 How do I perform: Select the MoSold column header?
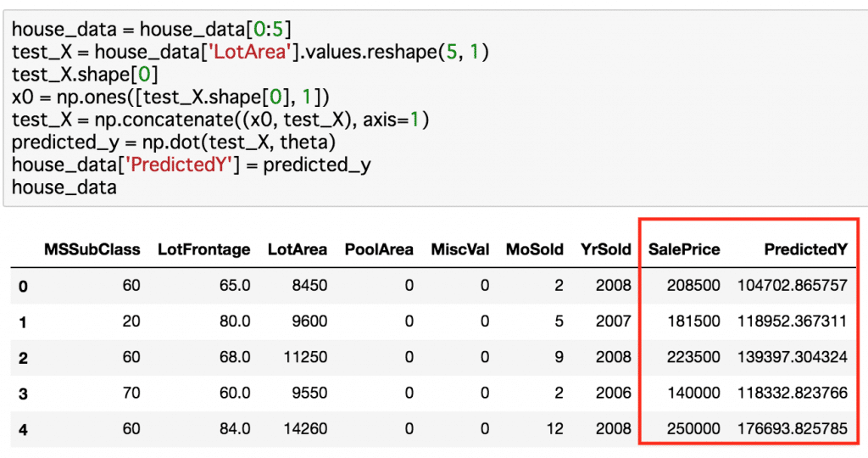point(535,249)
